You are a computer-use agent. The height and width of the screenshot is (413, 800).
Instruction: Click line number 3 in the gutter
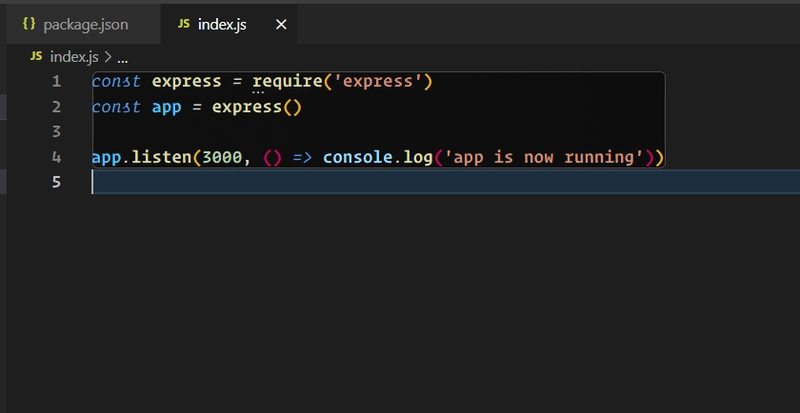(x=56, y=132)
